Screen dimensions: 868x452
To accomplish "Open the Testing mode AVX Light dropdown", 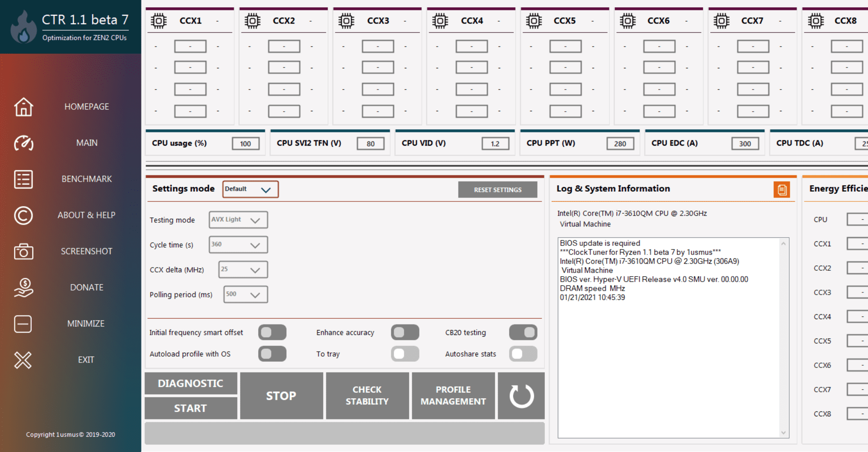I will coord(238,220).
